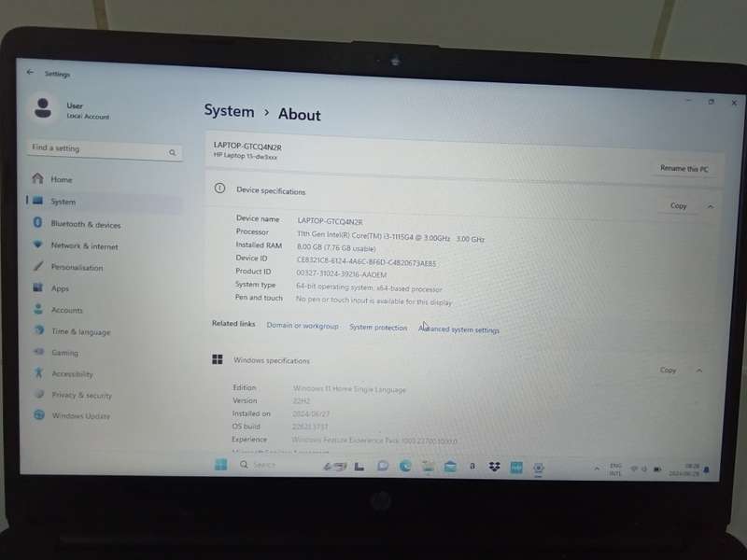
Task: Click the Windows 11 Home Single Language text
Action: coord(349,389)
